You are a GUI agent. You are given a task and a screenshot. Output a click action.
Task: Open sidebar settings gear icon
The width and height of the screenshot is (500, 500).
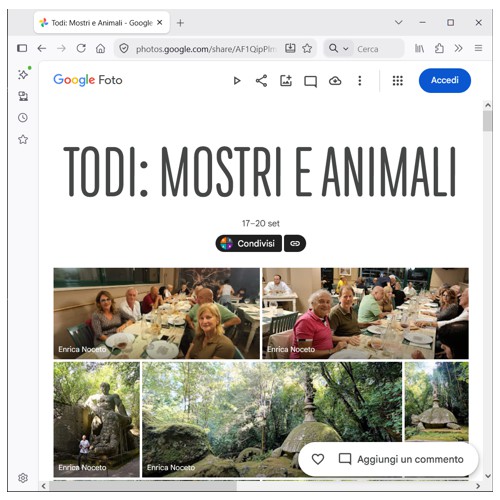tap(23, 478)
